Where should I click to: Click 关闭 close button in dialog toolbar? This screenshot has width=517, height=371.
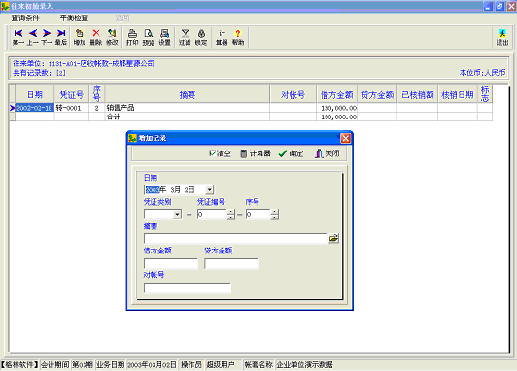[327, 154]
